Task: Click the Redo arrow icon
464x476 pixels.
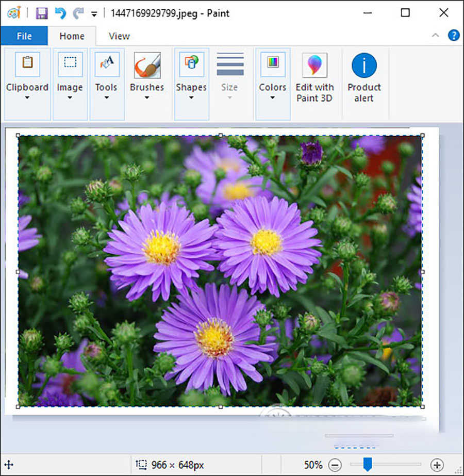Action: (x=78, y=13)
